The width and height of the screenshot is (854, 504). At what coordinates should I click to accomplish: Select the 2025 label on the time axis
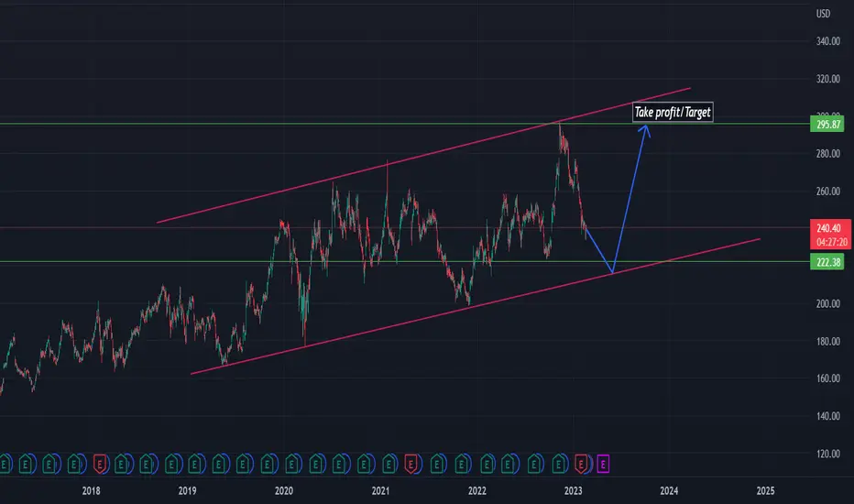pos(765,490)
